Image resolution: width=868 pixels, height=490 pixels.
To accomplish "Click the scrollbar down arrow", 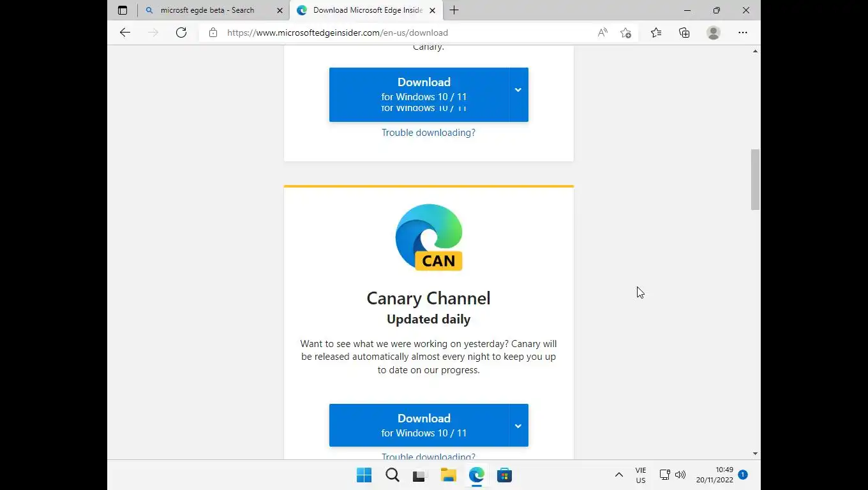I will coord(756,454).
